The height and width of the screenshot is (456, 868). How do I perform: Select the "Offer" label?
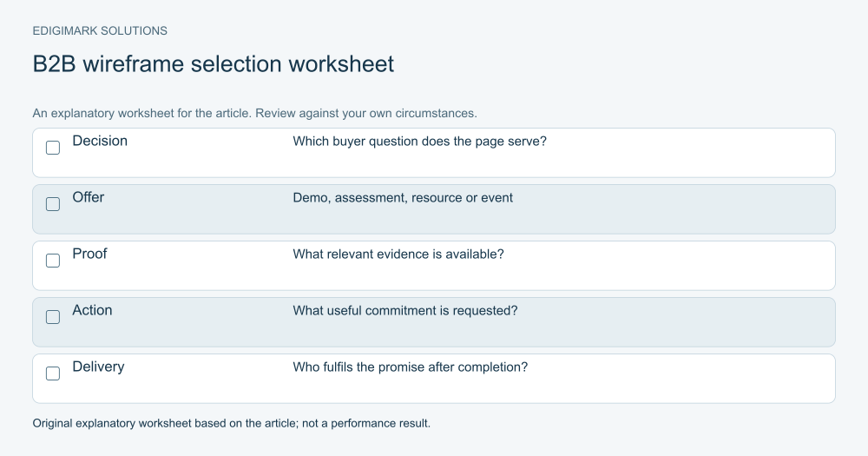coord(88,197)
